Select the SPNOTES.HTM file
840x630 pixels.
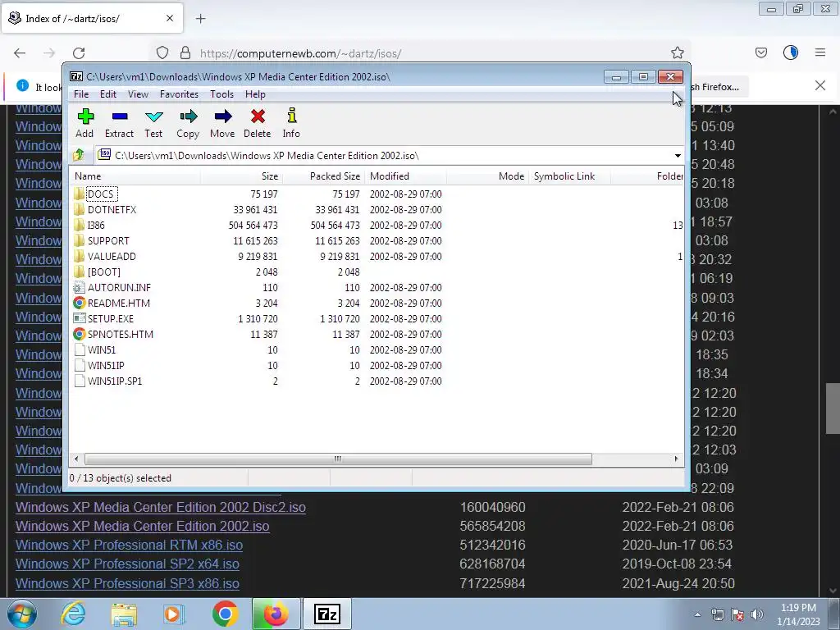click(120, 334)
